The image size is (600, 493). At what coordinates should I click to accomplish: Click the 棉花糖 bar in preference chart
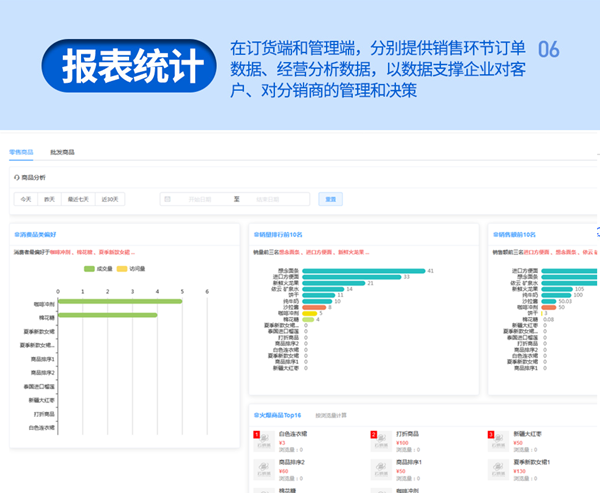point(108,315)
